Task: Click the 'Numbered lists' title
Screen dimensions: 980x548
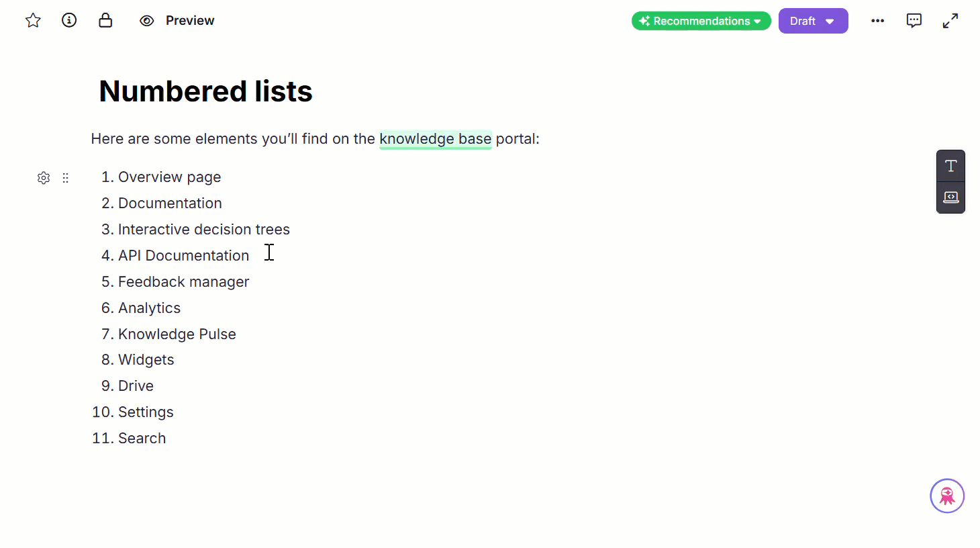Action: (x=205, y=91)
